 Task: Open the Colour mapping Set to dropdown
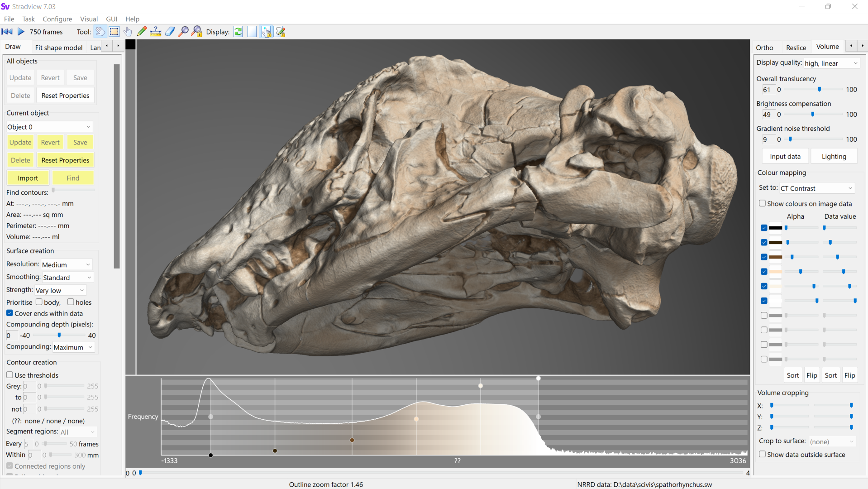817,188
